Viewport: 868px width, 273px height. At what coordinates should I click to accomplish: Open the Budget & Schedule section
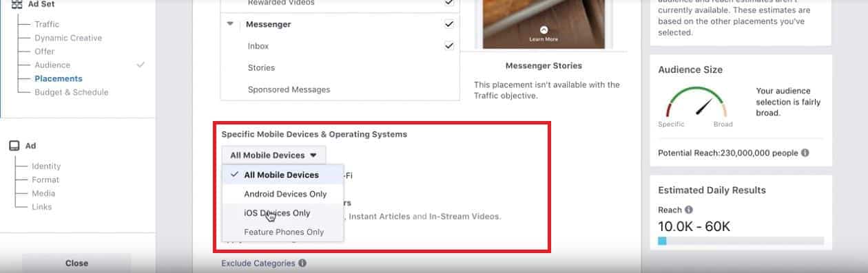pyautogui.click(x=72, y=92)
